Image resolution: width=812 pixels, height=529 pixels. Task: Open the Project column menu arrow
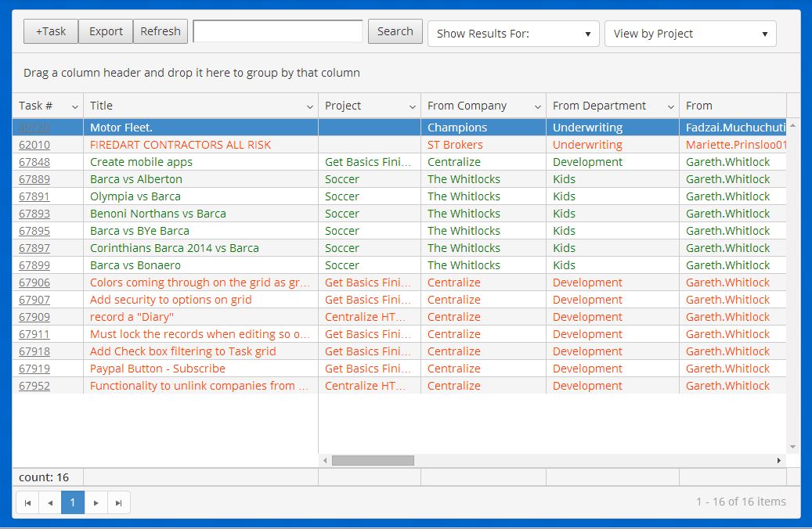pos(412,106)
